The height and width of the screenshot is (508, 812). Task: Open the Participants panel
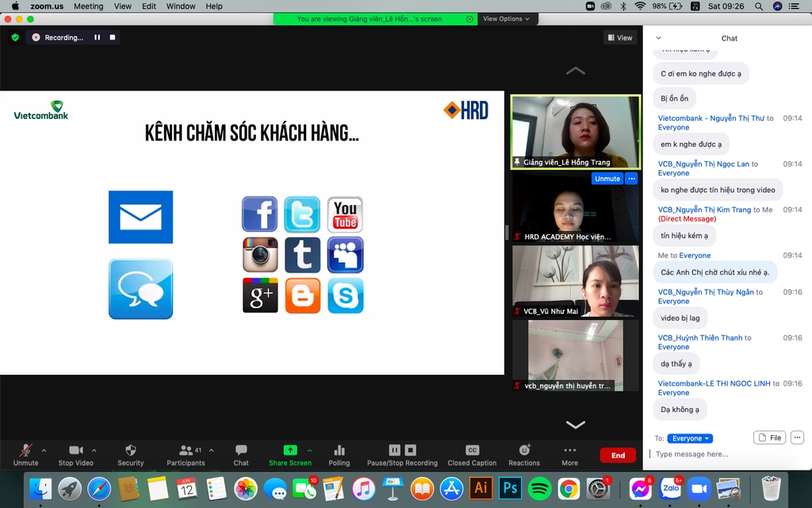(186, 455)
